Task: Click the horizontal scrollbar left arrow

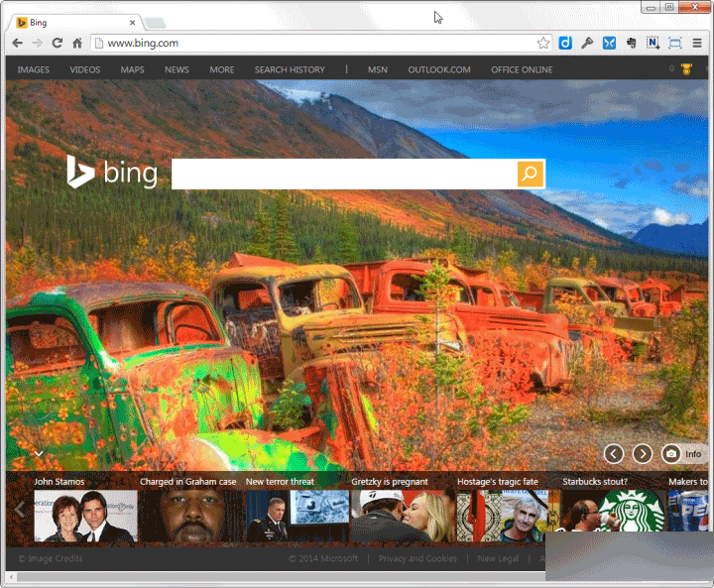Action: [x=11, y=577]
